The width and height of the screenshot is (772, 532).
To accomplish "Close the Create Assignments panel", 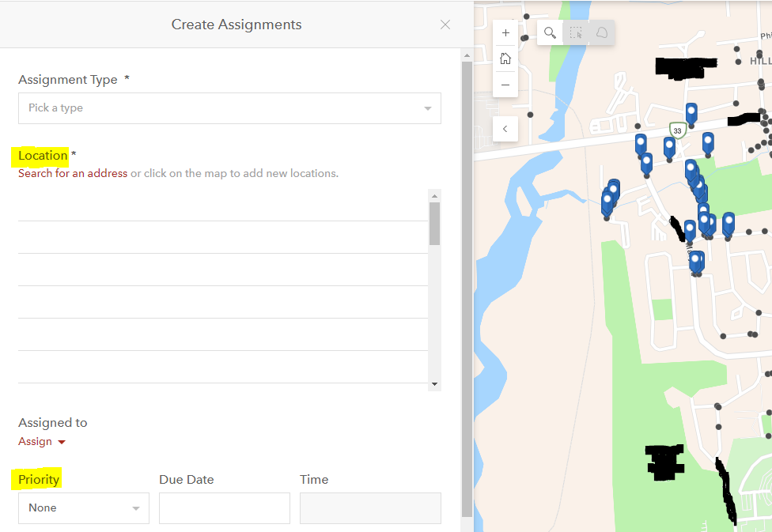I will point(445,25).
